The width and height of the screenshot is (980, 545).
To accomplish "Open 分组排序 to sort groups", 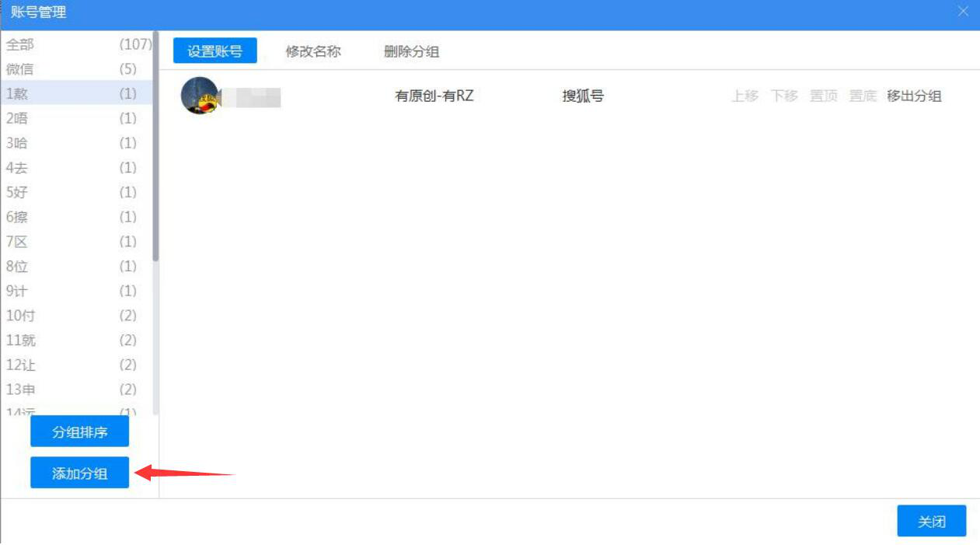I will pyautogui.click(x=78, y=431).
